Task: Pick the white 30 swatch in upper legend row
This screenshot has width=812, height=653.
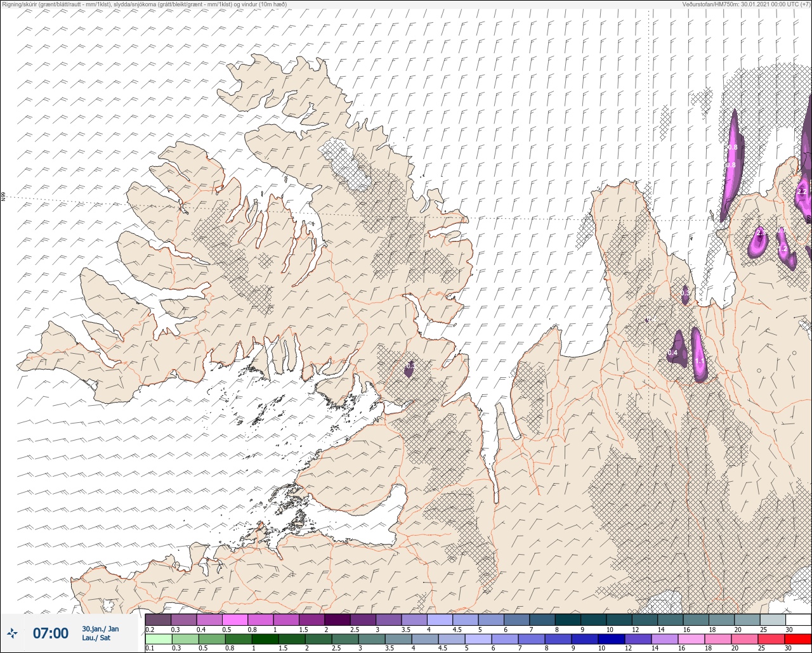Action: coord(799,619)
